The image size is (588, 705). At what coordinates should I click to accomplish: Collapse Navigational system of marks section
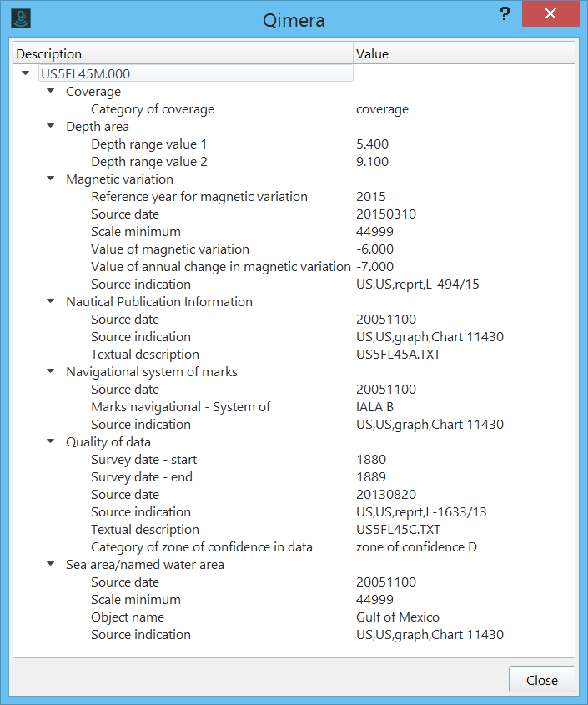point(51,371)
